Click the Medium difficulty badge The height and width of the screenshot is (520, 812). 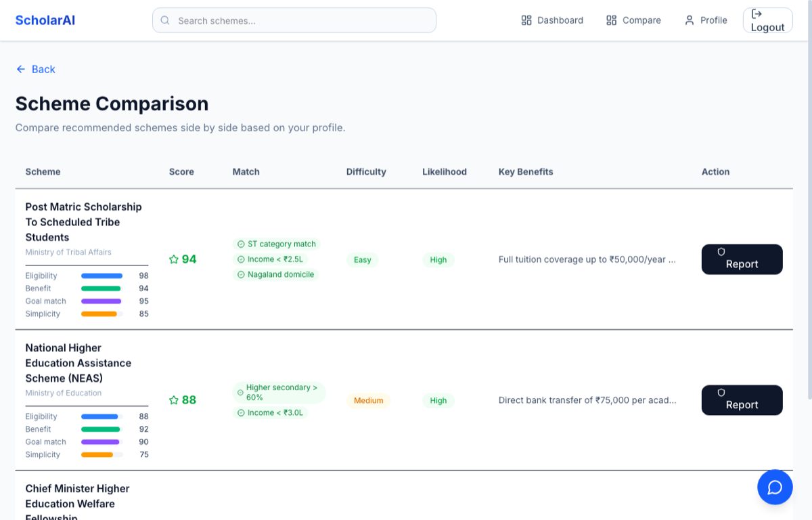pyautogui.click(x=368, y=401)
